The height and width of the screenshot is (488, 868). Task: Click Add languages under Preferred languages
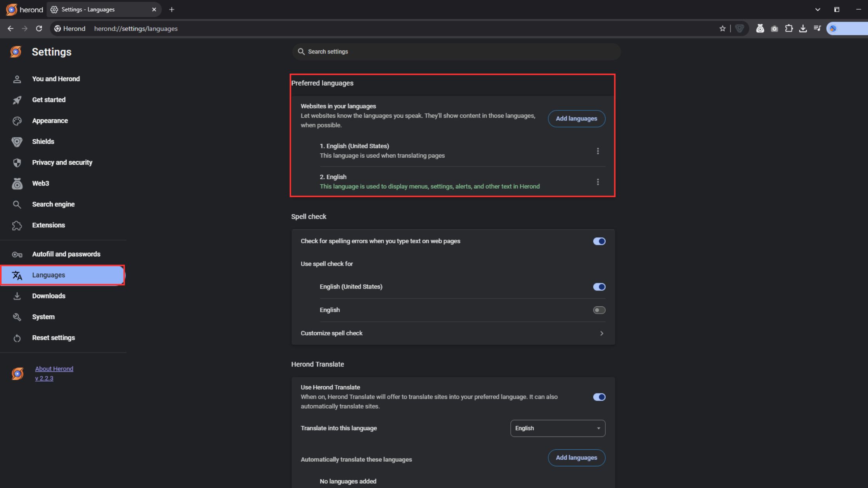pyautogui.click(x=576, y=119)
